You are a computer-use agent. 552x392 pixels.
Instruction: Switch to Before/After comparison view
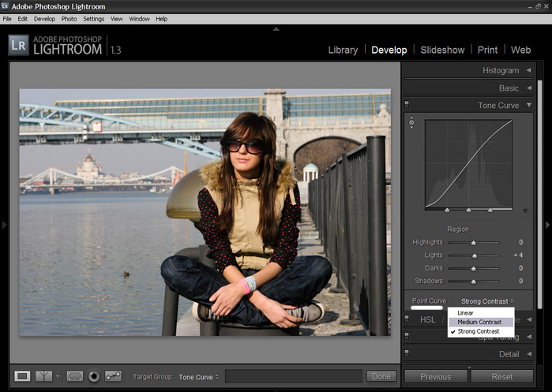(x=45, y=376)
